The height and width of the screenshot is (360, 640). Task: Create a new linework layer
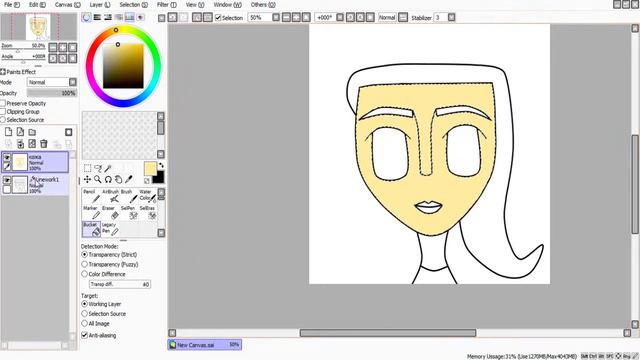point(20,132)
